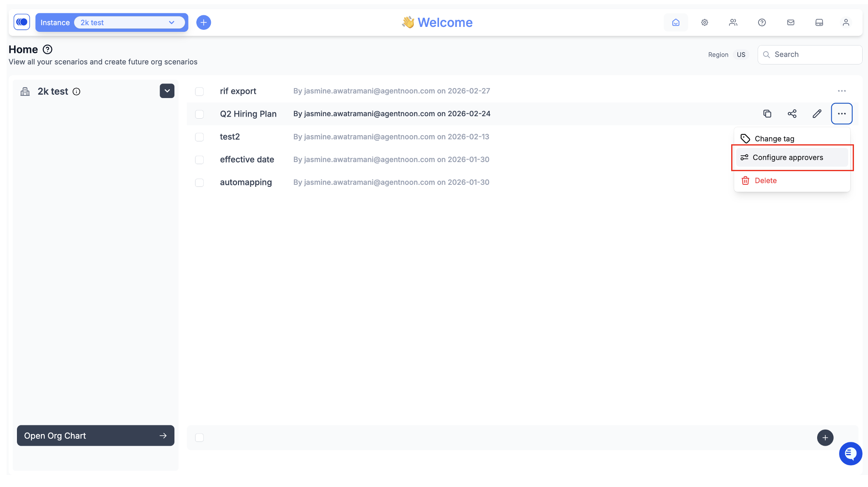The image size is (868, 487).
Task: Collapse the 2k test panel chevron
Action: coord(167,91)
